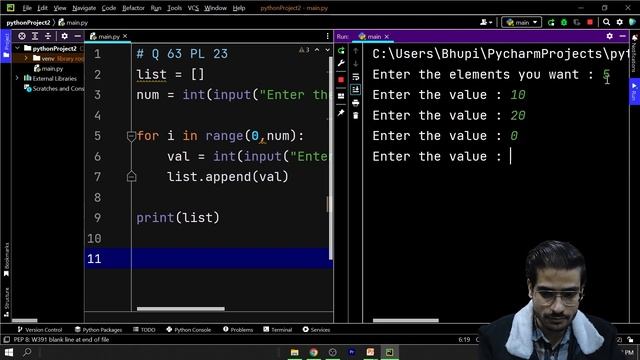
Task: Open Search Everywhere magnifier icon
Action: pyautogui.click(x=607, y=22)
